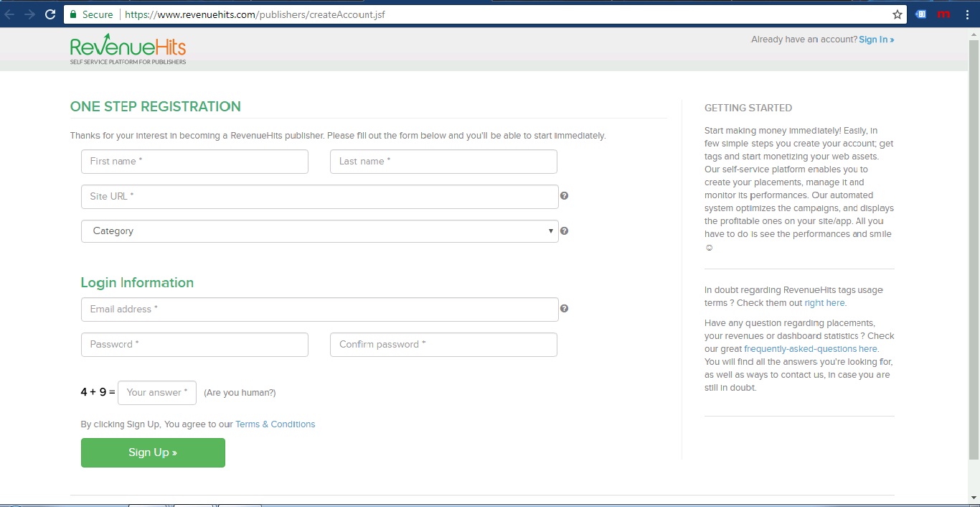Open the 'right here' usage terms link

point(825,303)
